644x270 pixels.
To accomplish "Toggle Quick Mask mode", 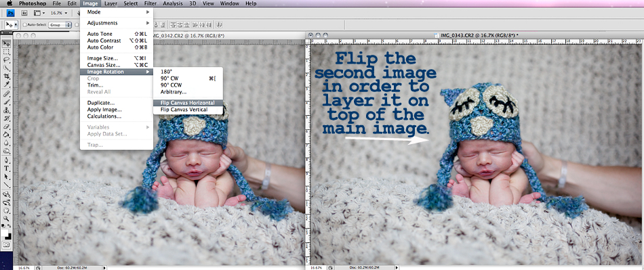I will pos(7,244).
